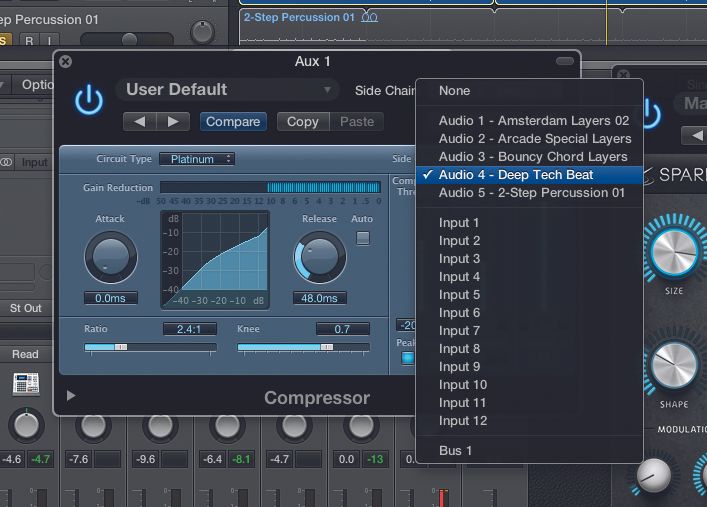The image size is (707, 507).
Task: Select Input 8 as side chain source
Action: pyautogui.click(x=529, y=349)
